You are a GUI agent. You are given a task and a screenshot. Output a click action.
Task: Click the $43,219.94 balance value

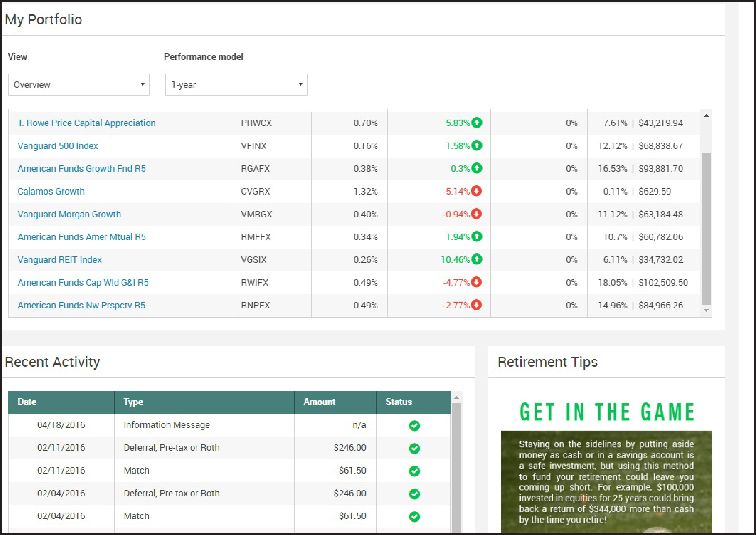(x=661, y=123)
